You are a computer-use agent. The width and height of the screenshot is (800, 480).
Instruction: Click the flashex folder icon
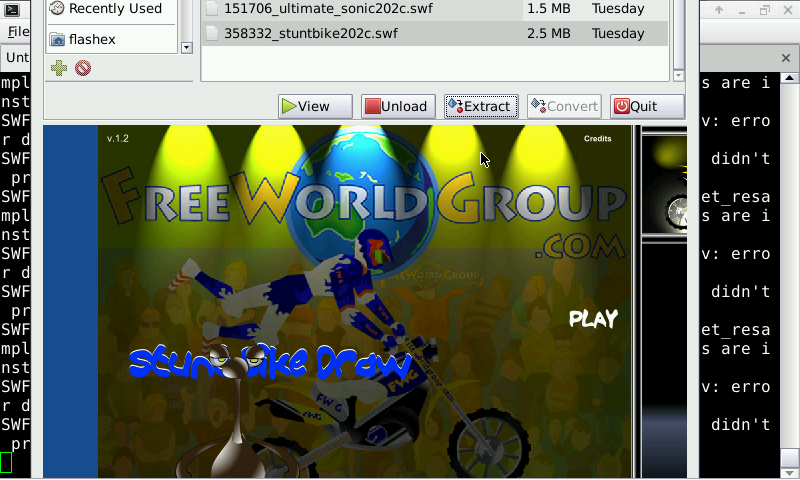pyautogui.click(x=57, y=39)
